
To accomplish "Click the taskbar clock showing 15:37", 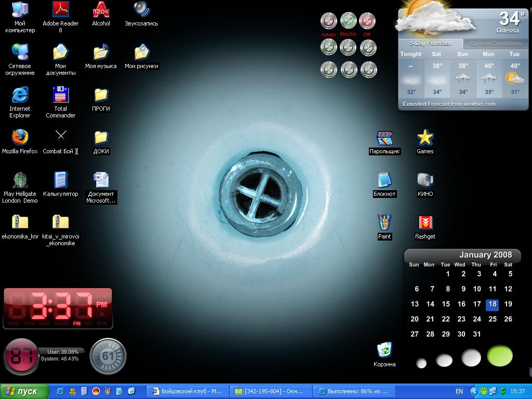I will 517,392.
